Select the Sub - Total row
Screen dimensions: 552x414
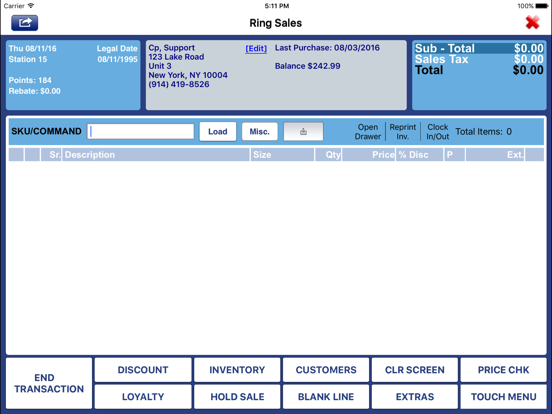pos(479,48)
